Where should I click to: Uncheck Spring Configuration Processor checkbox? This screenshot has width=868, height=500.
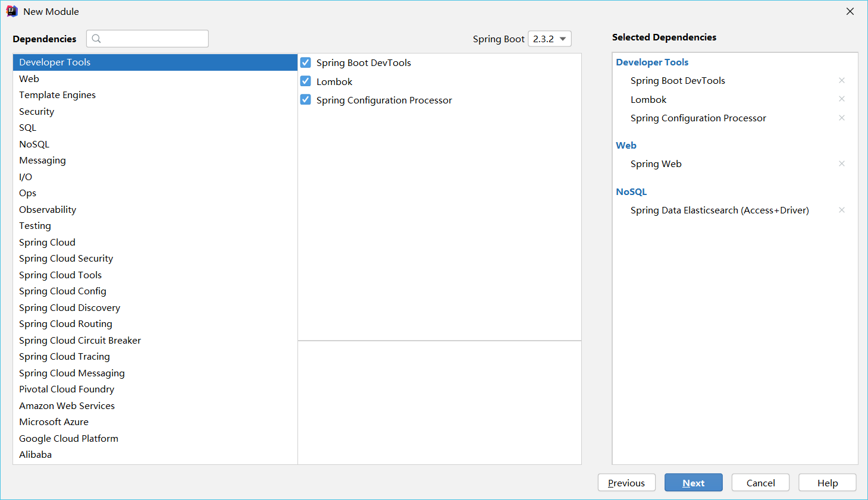(x=306, y=100)
